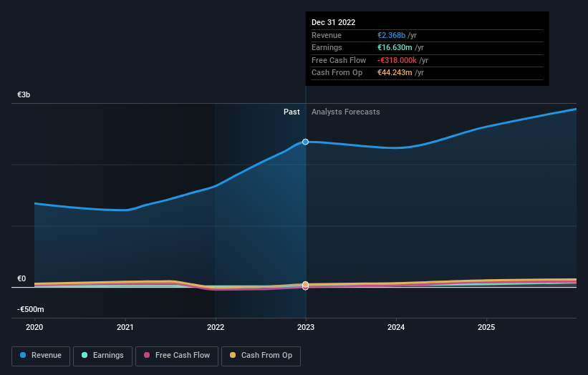Viewport: 588px width, 375px height.
Task: Click the Past label on chart
Action: 291,112
